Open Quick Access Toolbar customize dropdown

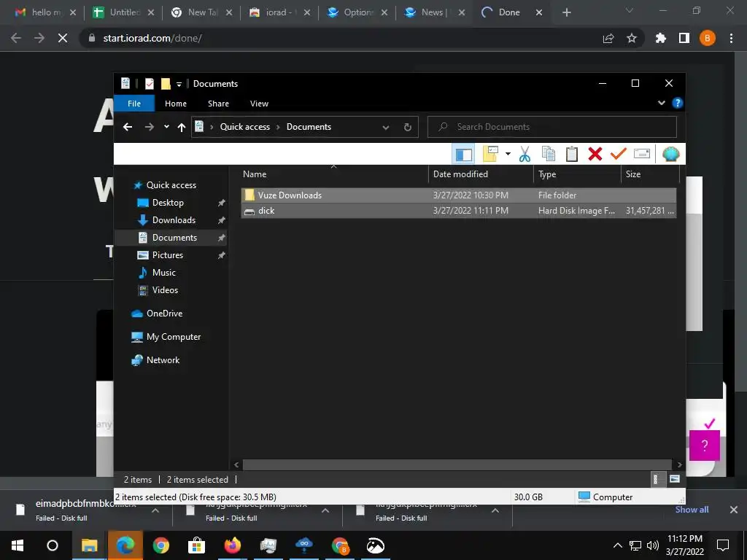coord(179,85)
